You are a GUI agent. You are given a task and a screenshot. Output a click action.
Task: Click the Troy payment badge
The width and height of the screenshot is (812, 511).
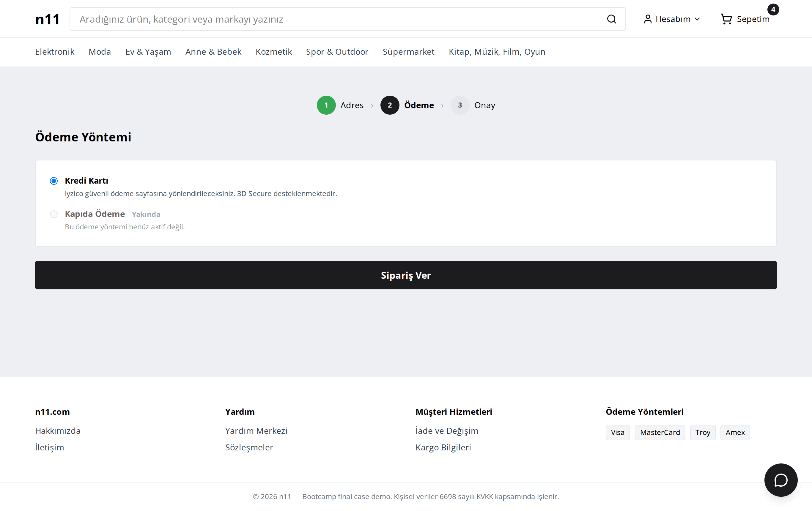[702, 432]
